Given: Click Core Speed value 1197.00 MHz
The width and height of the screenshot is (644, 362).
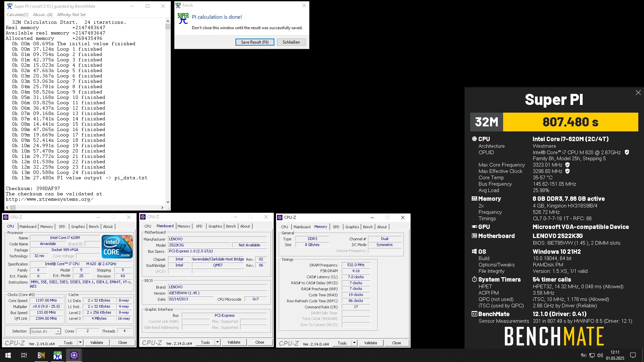Looking at the screenshot, I should (46, 301).
